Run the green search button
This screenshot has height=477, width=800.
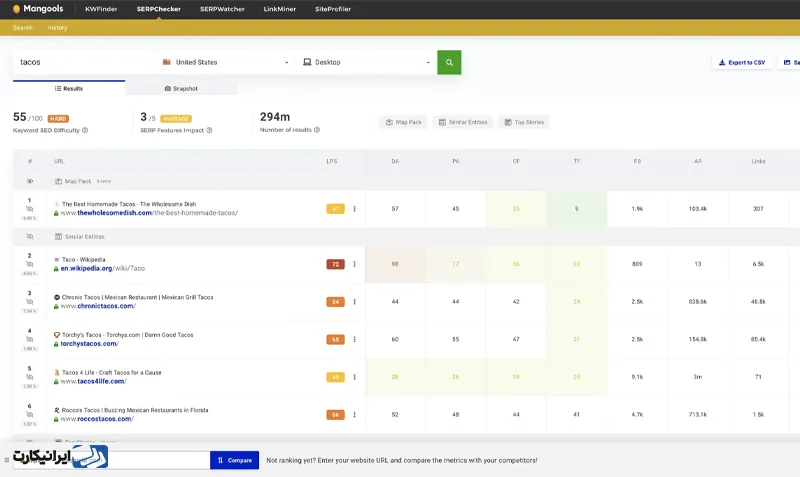[x=449, y=62]
